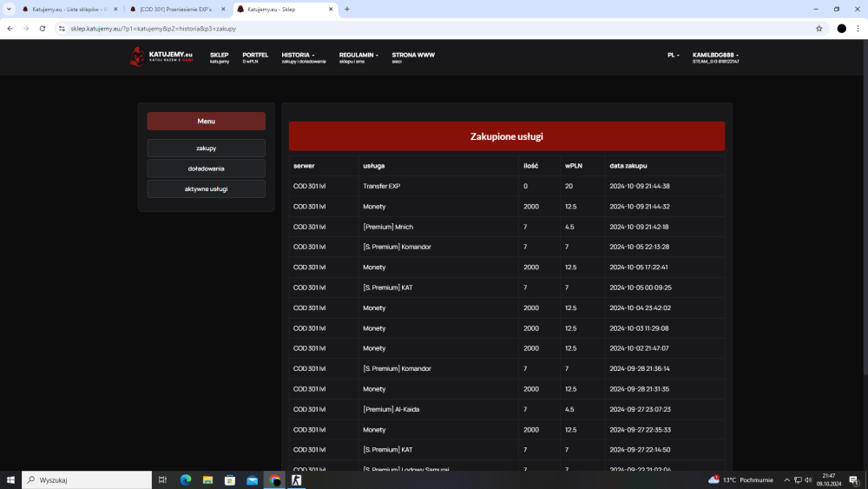The image size is (868, 489).
Task: Click the data zakupu column header
Action: point(628,166)
